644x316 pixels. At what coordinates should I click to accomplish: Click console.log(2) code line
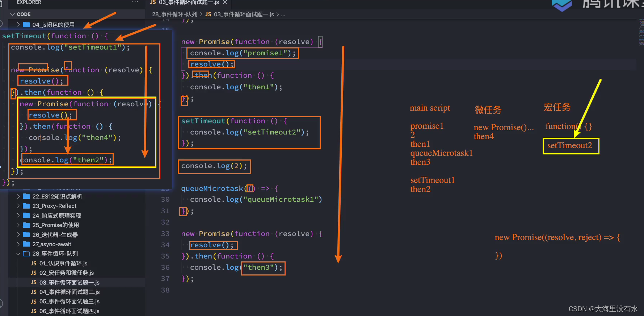[x=214, y=166]
